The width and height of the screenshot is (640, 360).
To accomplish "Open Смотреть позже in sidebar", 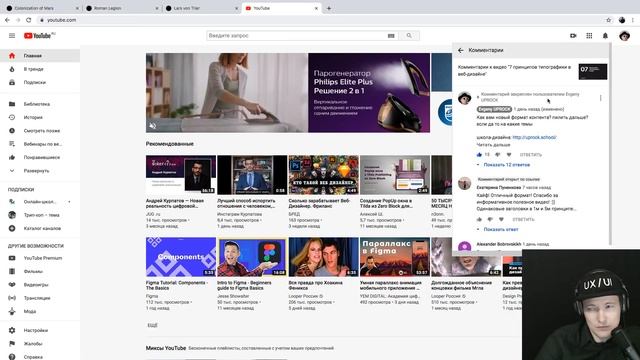I will (40, 131).
